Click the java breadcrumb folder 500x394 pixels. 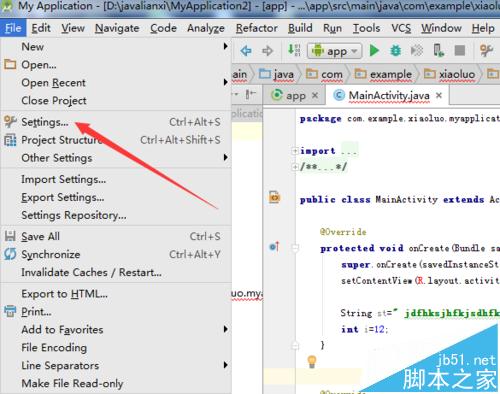pos(277,74)
